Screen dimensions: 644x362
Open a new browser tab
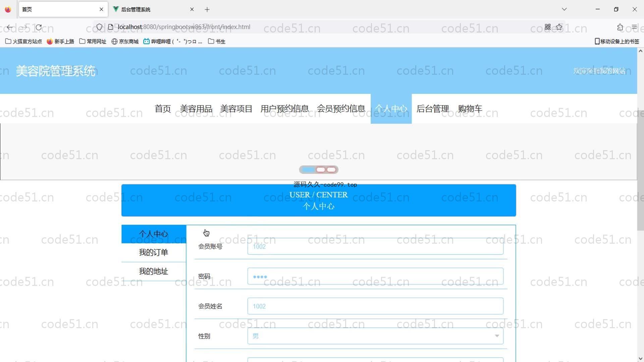pos(207,9)
